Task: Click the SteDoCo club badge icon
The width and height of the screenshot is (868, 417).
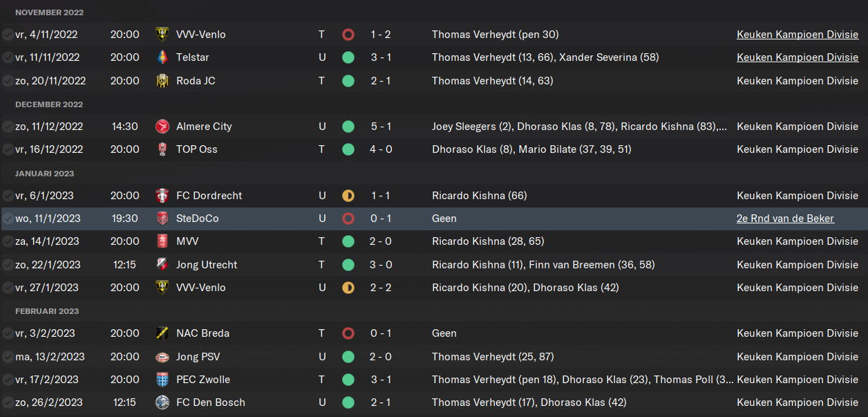Action: pyautogui.click(x=162, y=219)
